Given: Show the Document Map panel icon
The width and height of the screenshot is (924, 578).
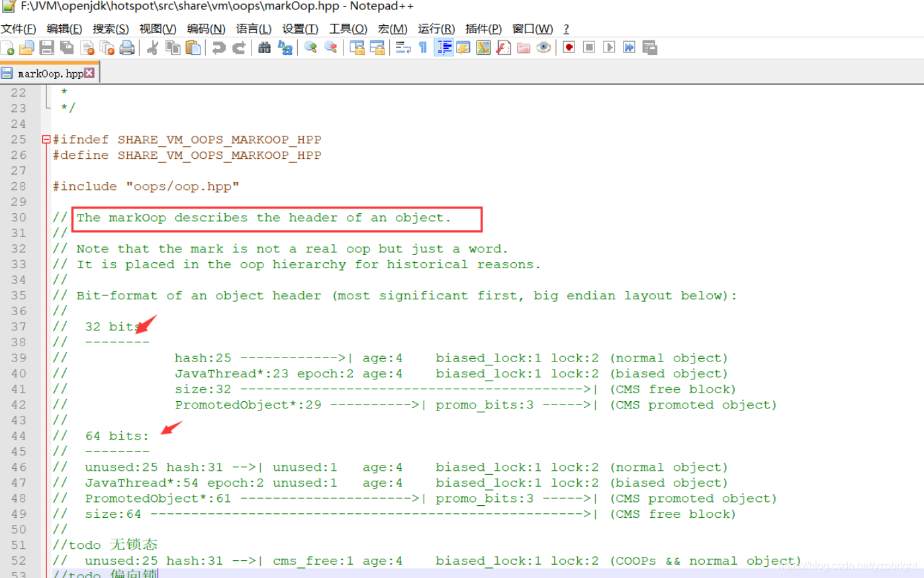Looking at the screenshot, I should click(484, 48).
